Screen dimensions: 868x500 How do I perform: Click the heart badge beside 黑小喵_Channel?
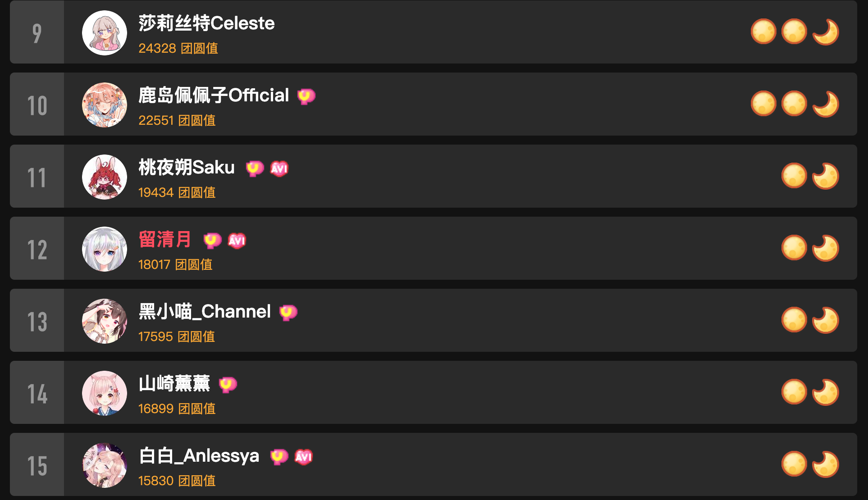(x=288, y=313)
